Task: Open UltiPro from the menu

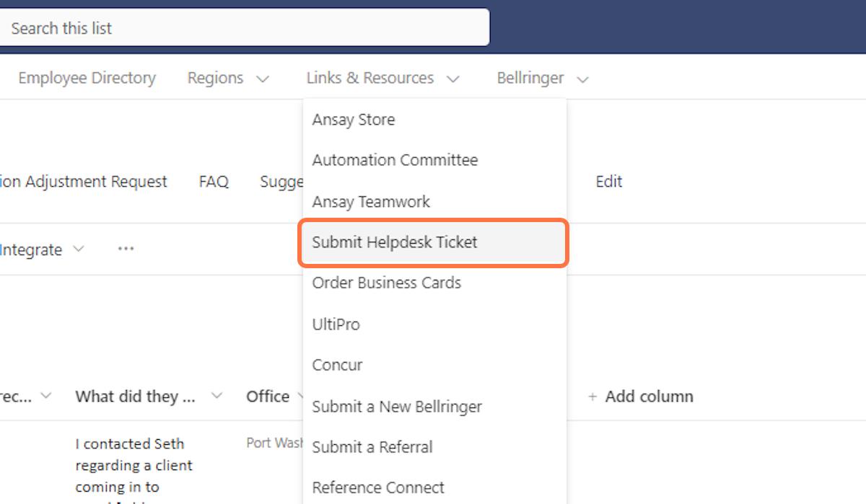Action: tap(336, 324)
